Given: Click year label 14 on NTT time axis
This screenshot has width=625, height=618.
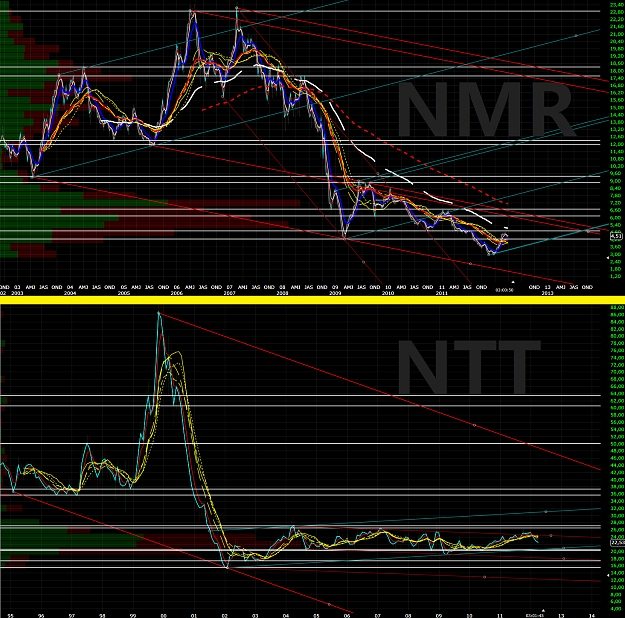Looking at the screenshot, I should coord(592,616).
